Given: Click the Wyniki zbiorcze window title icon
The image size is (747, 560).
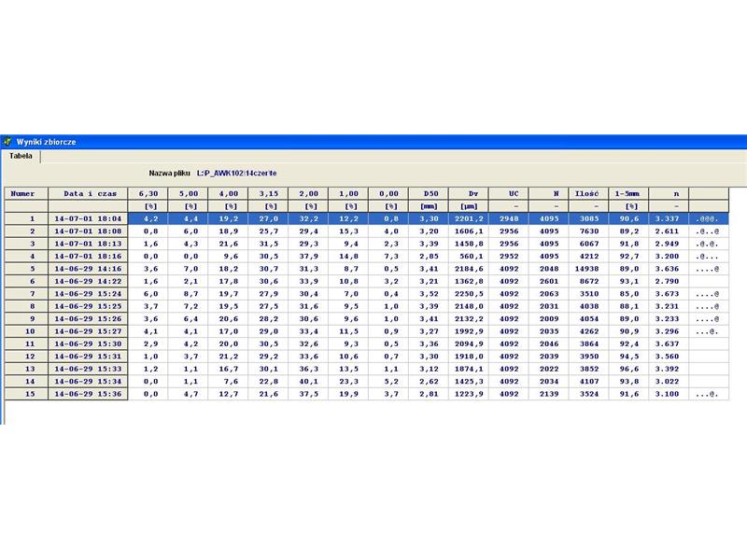Looking at the screenshot, I should click(x=7, y=141).
